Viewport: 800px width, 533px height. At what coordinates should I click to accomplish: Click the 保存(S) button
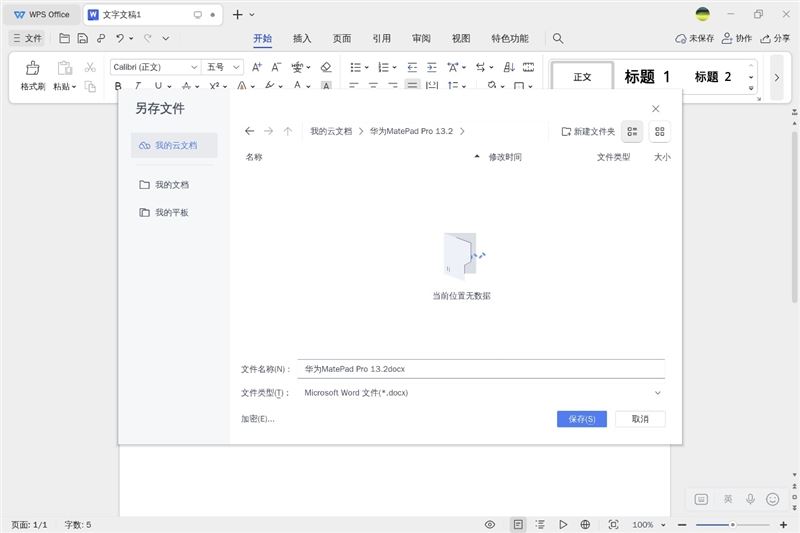click(x=581, y=419)
